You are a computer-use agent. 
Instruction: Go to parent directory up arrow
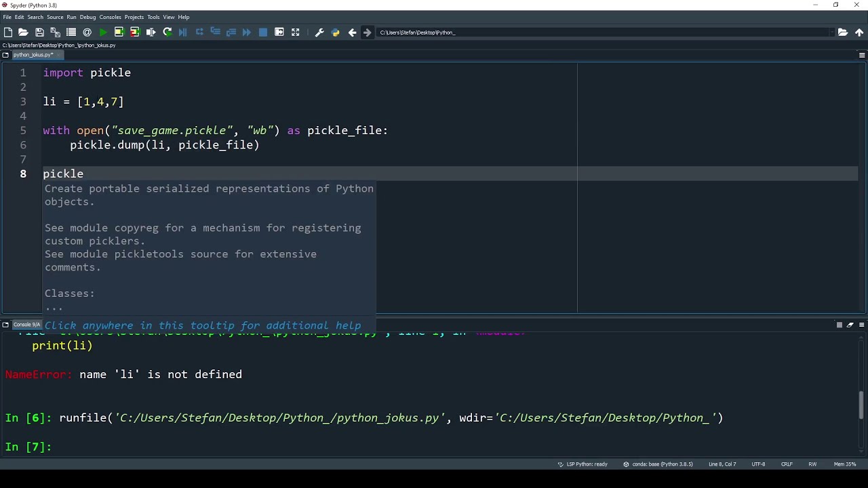coord(859,32)
